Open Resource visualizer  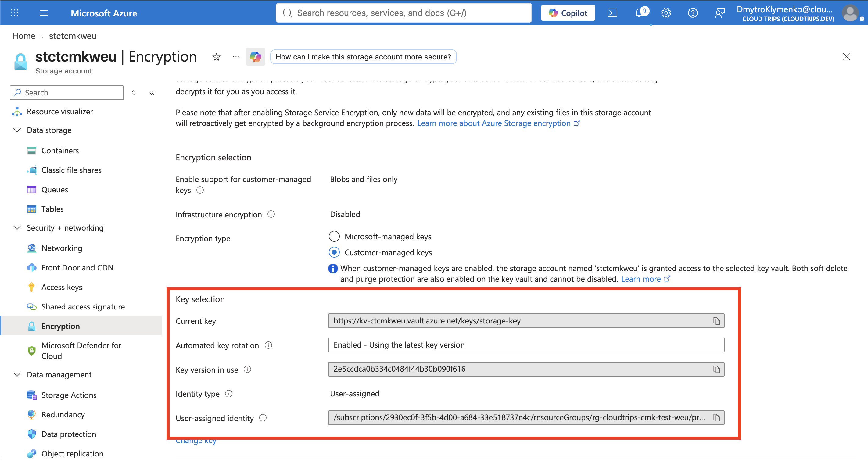tap(60, 112)
